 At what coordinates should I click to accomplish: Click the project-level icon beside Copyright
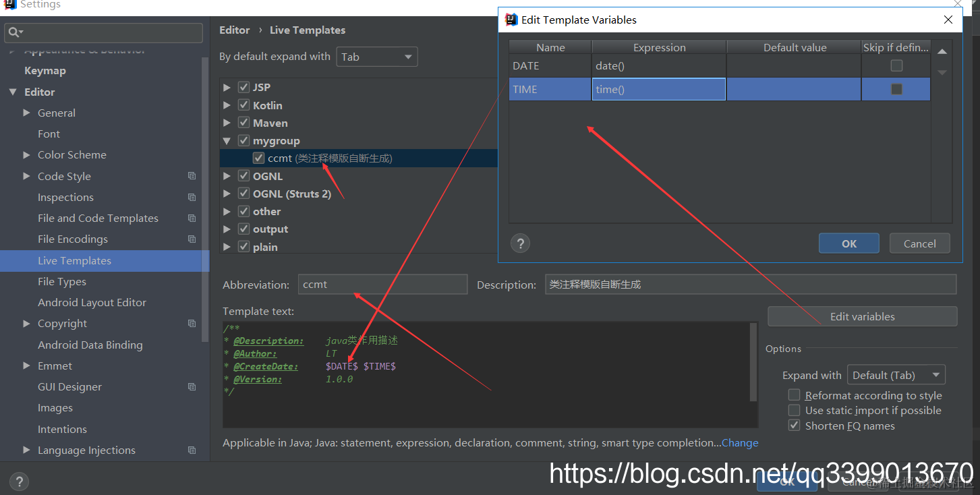click(x=192, y=323)
